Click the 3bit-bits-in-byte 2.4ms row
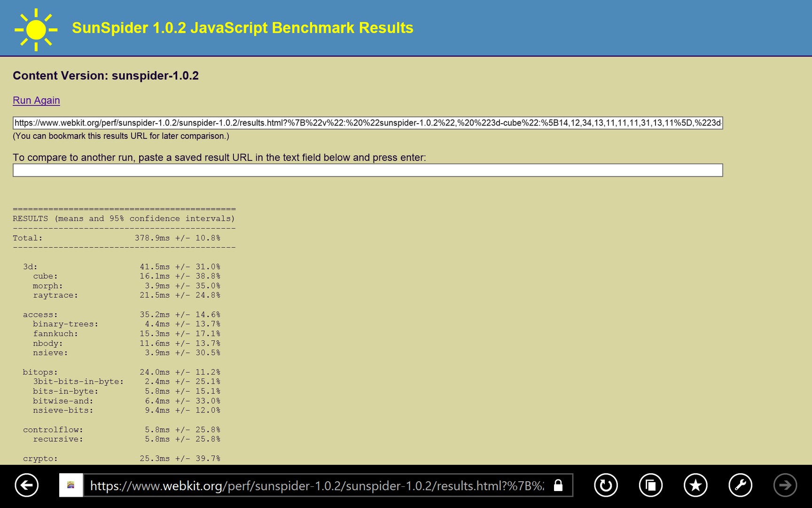The width and height of the screenshot is (812, 508). coord(126,381)
